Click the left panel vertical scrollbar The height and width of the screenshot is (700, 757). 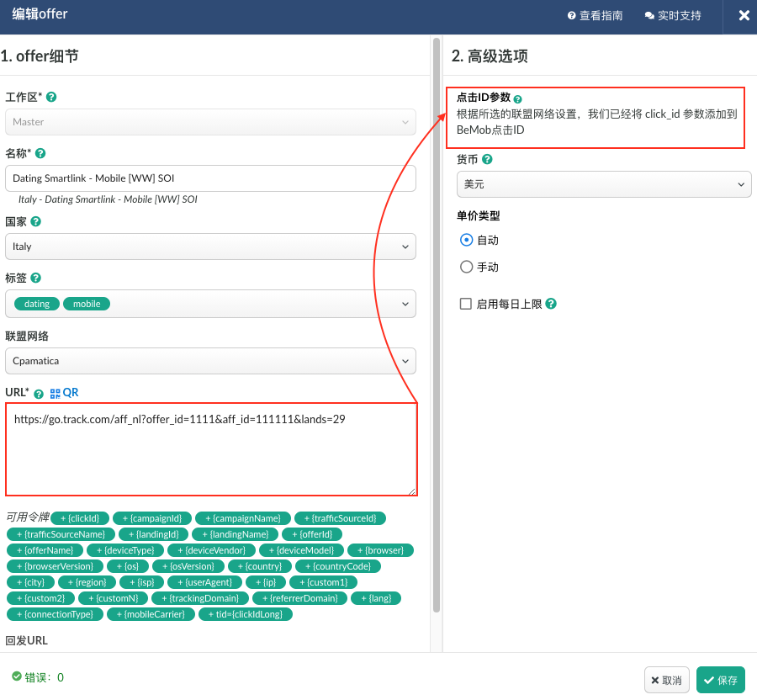point(436,337)
